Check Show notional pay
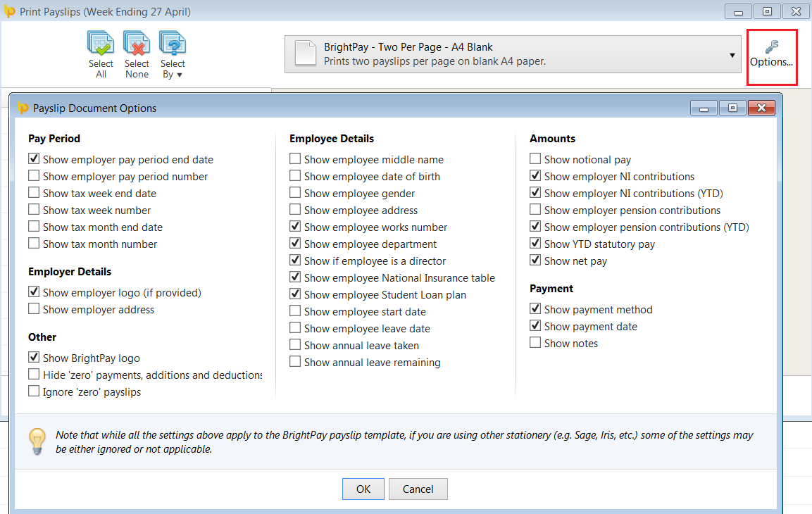Viewport: 812px width, 514px height. (x=535, y=159)
